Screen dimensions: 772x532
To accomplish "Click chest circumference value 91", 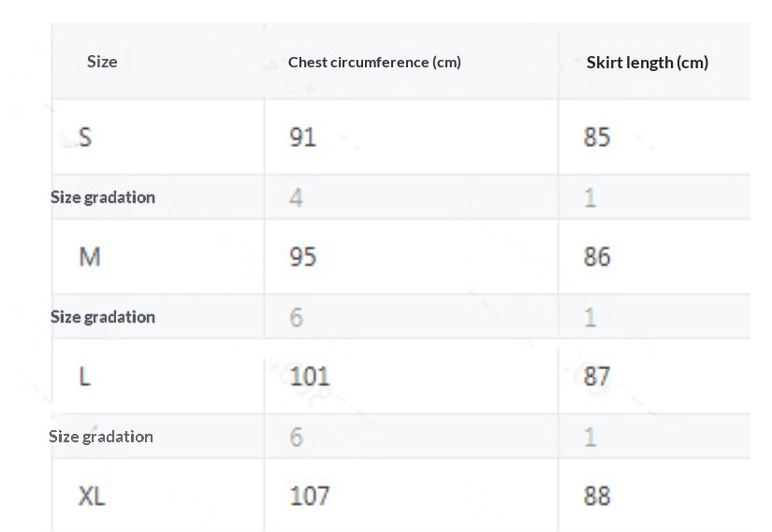I will pos(303,137).
